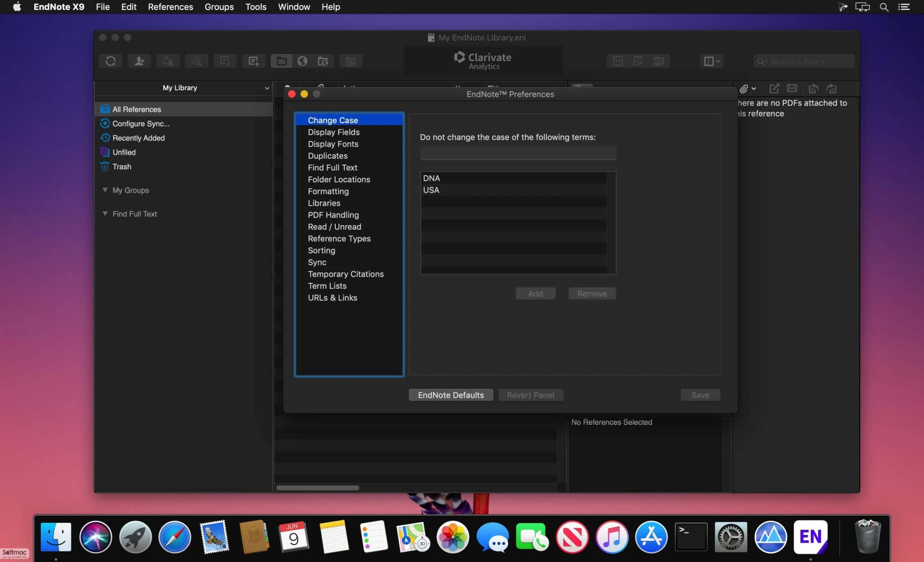Image resolution: width=924 pixels, height=562 pixels.
Task: Select Reference Types preference panel
Action: pos(349,238)
